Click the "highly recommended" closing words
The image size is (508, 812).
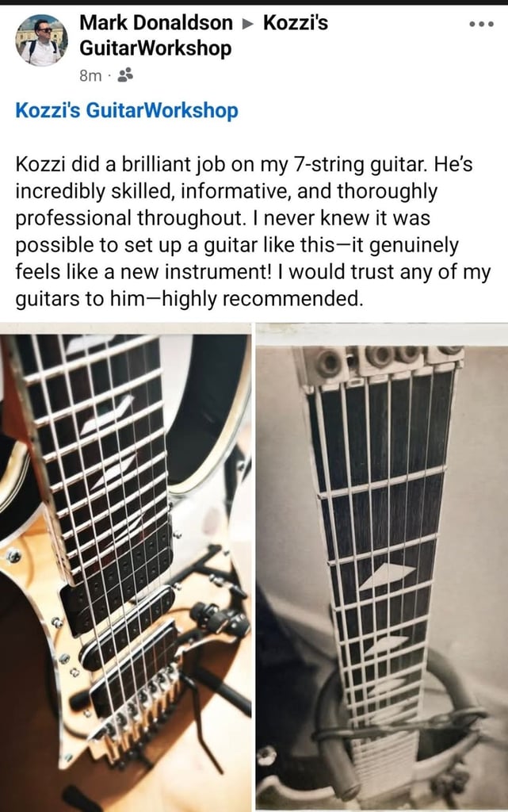(x=261, y=299)
